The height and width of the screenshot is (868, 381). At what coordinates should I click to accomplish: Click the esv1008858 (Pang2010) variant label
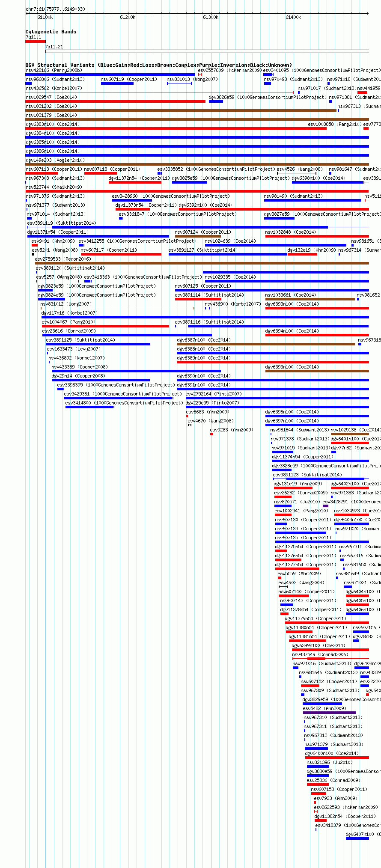click(x=335, y=124)
